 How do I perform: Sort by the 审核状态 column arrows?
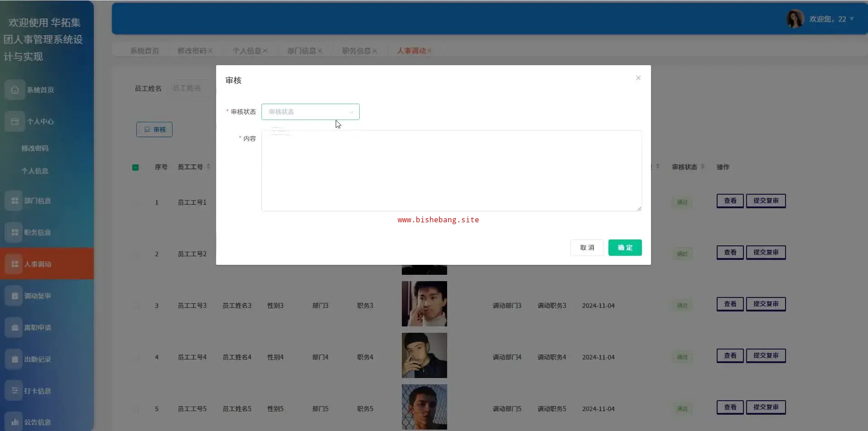(x=703, y=167)
